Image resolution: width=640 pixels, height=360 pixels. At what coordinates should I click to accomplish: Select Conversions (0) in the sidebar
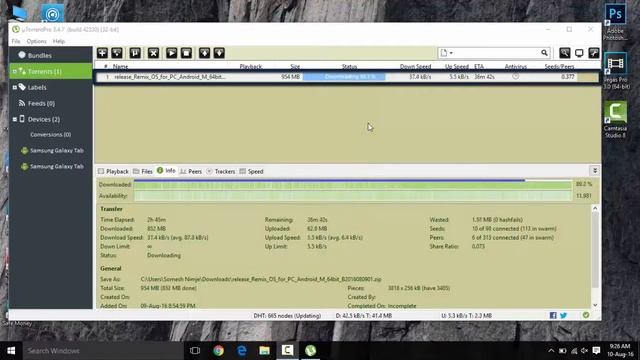(x=51, y=134)
